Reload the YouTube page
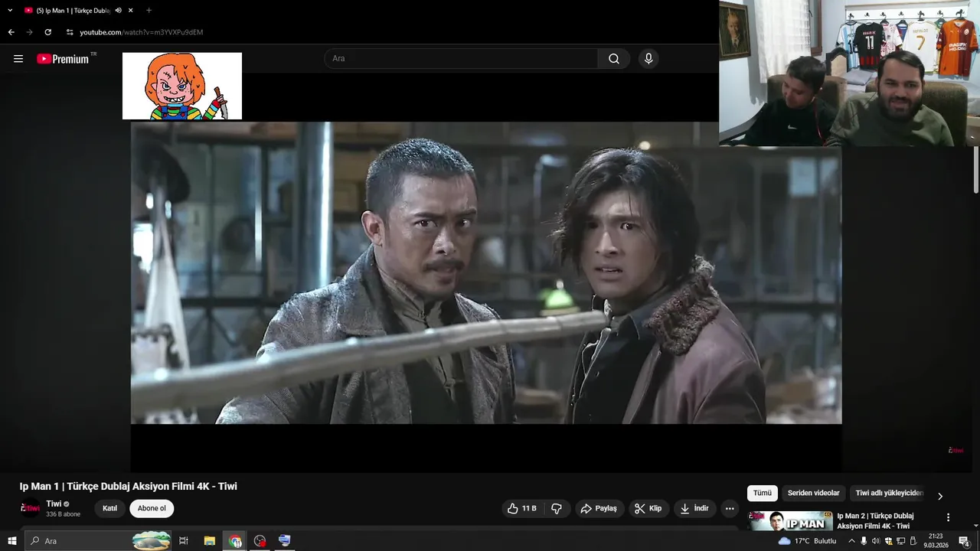This screenshot has height=551, width=980. pyautogui.click(x=47, y=32)
